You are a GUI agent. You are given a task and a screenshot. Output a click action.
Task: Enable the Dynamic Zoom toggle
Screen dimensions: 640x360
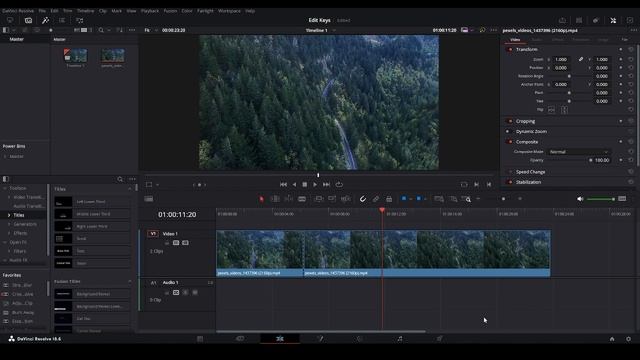[x=508, y=131]
